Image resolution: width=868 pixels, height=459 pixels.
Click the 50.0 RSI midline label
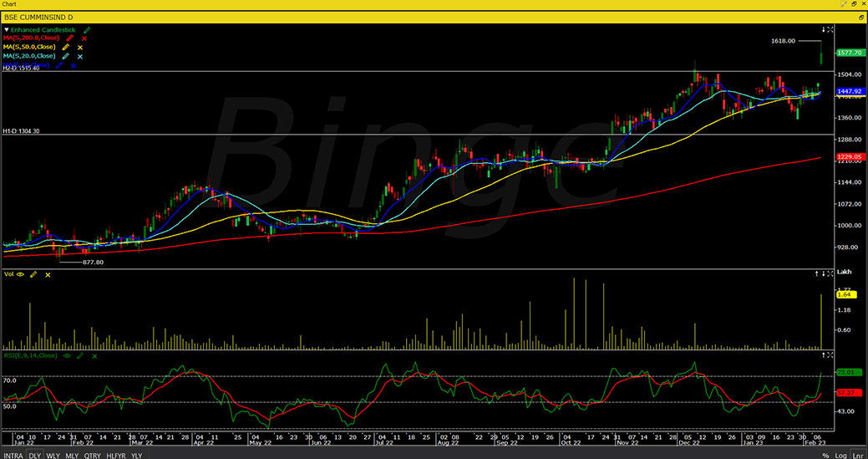point(11,406)
